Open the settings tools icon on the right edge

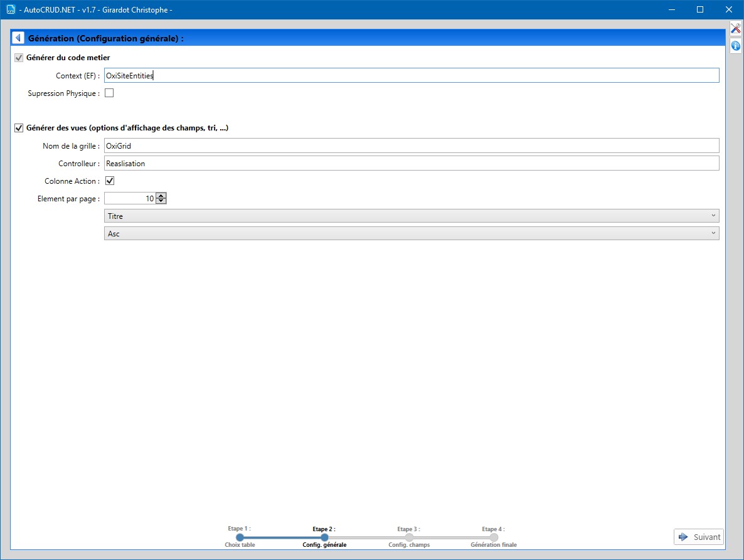coord(735,29)
